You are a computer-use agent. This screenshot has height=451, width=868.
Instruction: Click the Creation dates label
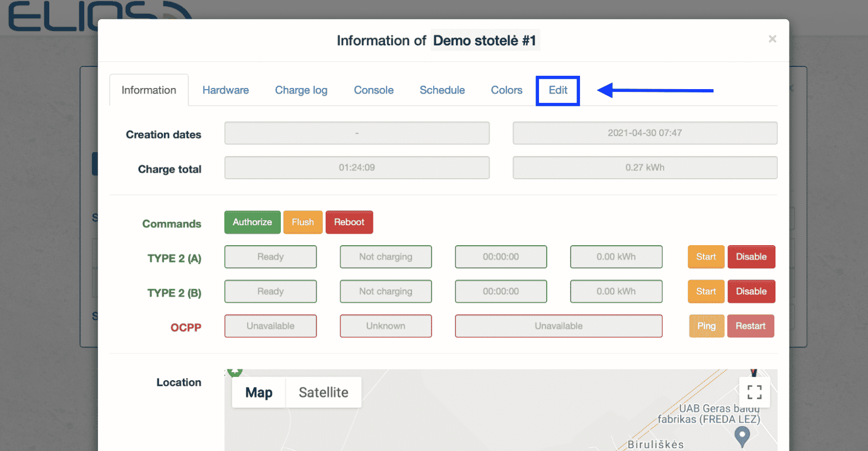tap(163, 134)
